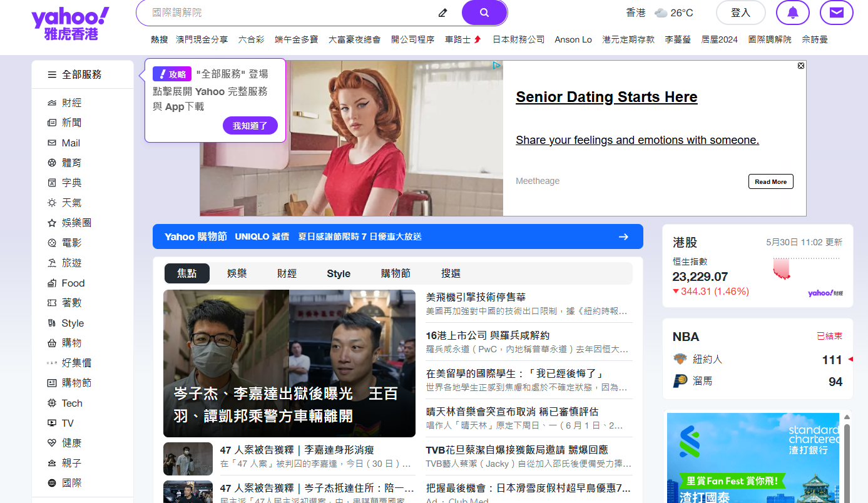Open trending link Anson Lo
The image size is (868, 503).
point(573,39)
